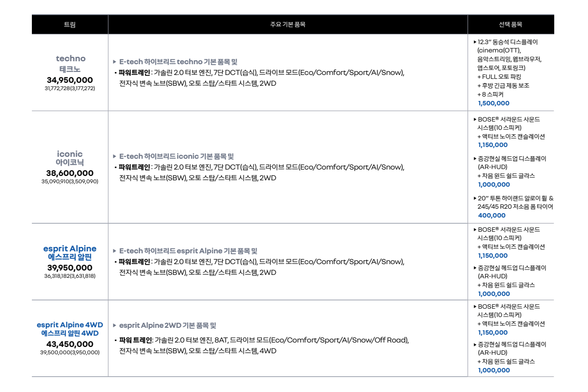Expand E-tech 하이브리드 iconic 기본 품목 triangle
The image size is (588, 392).
pos(115,157)
